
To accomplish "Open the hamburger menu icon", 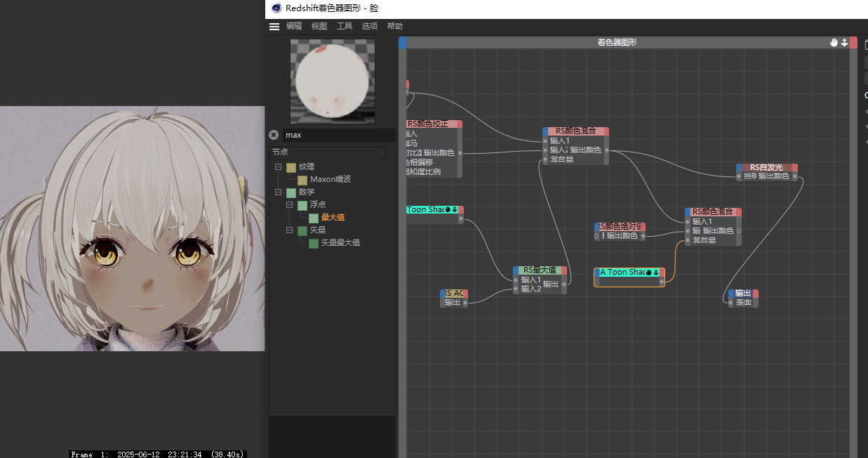I will pos(274,27).
